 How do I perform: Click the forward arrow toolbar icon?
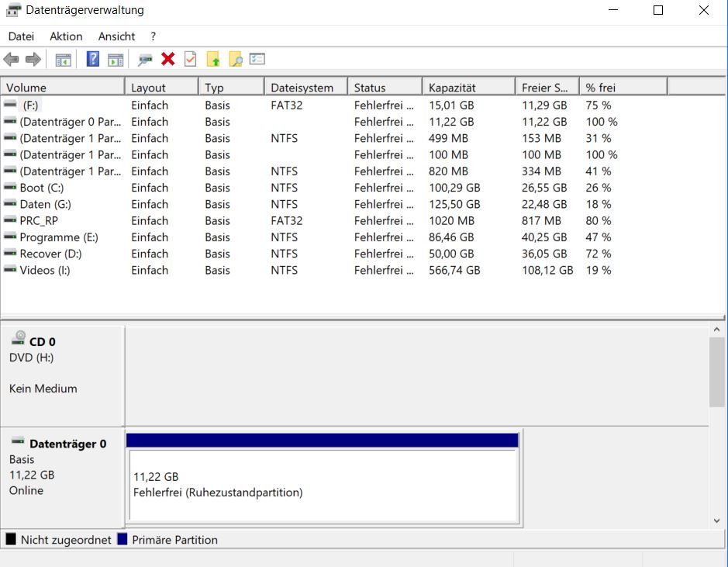33,60
